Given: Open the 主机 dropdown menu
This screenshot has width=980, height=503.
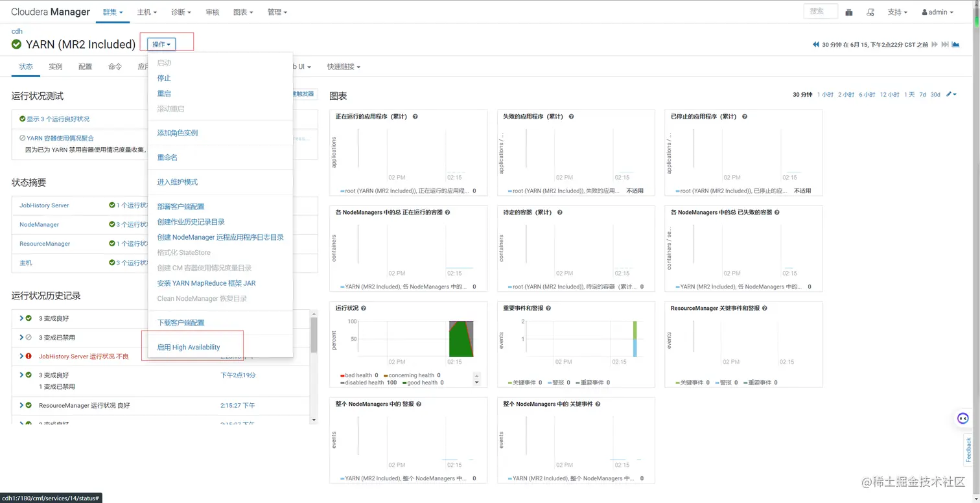Looking at the screenshot, I should pos(146,12).
